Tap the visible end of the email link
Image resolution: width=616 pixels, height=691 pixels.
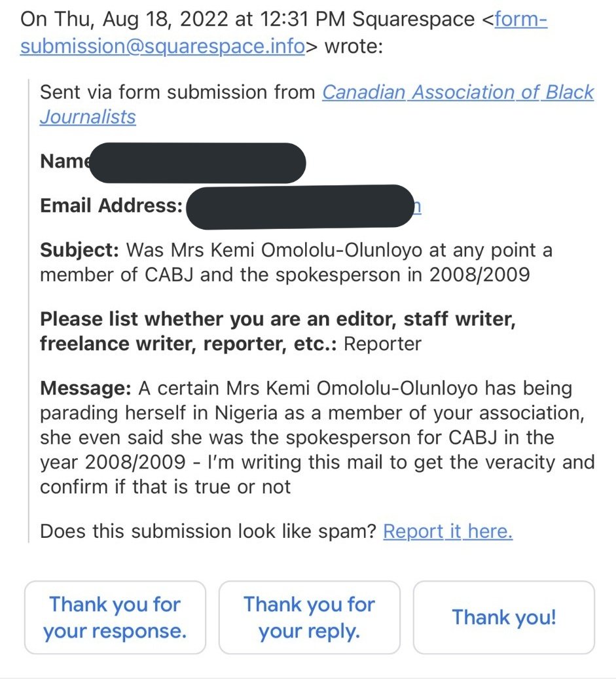coord(418,207)
